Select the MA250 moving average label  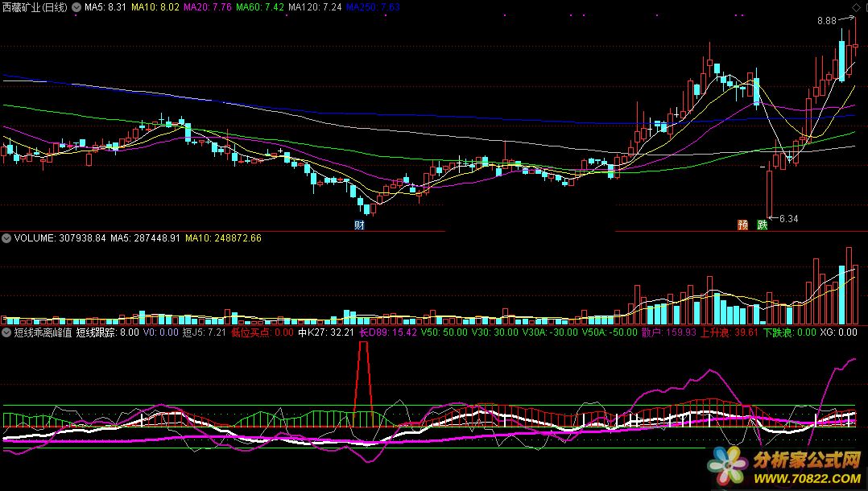click(x=373, y=7)
